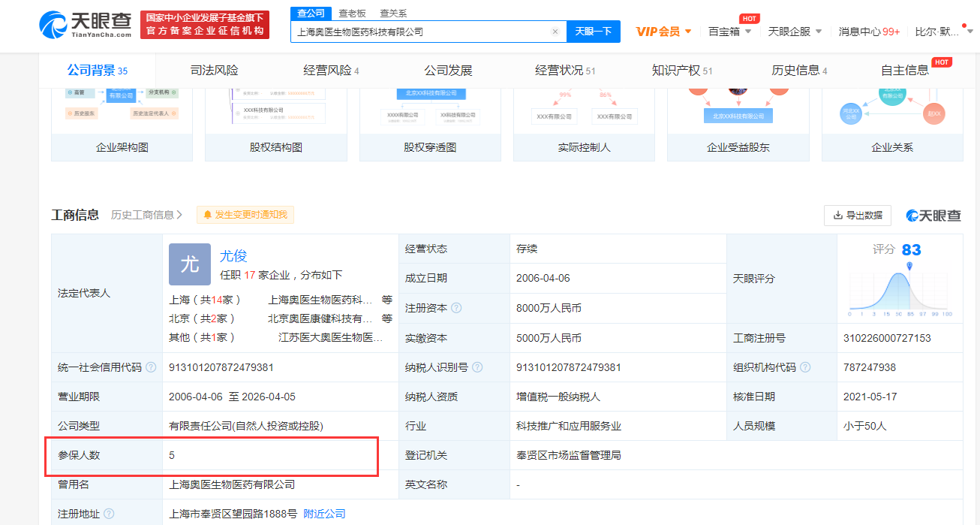Expand the 天眼企服 dropdown
This screenshot has height=525, width=980.
click(x=795, y=32)
